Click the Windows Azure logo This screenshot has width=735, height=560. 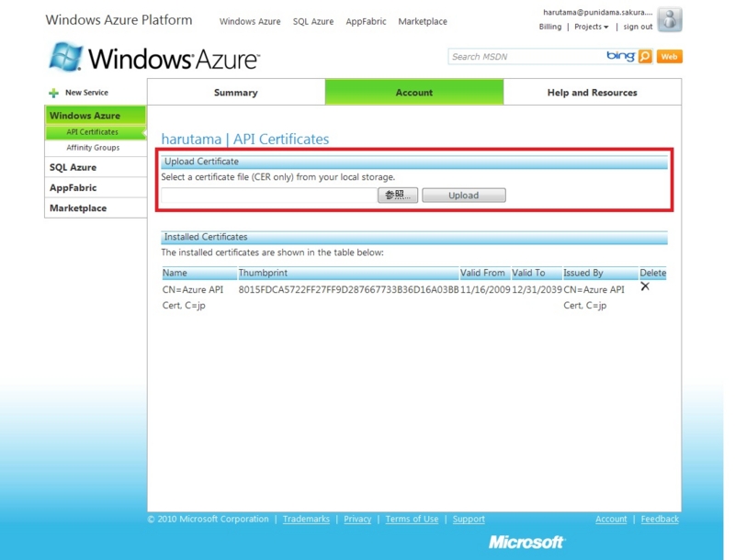[154, 57]
